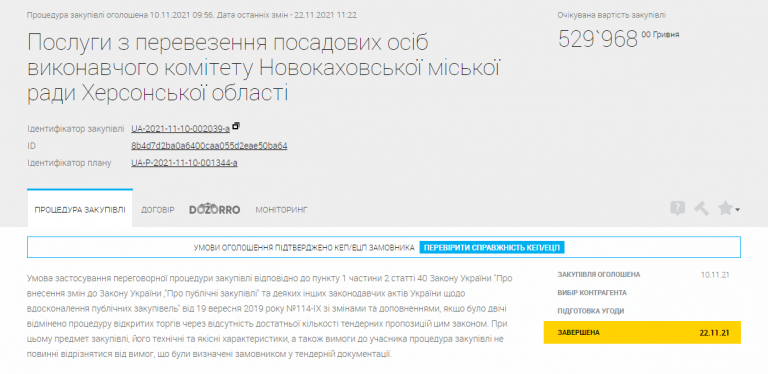768x374 pixels.
Task: Switch to the Моніторинг tab
Action: [282, 210]
